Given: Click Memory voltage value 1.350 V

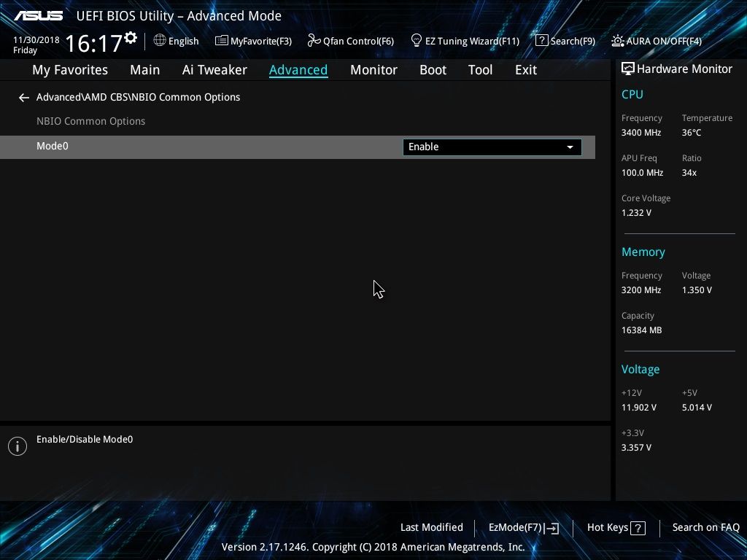Looking at the screenshot, I should point(697,290).
